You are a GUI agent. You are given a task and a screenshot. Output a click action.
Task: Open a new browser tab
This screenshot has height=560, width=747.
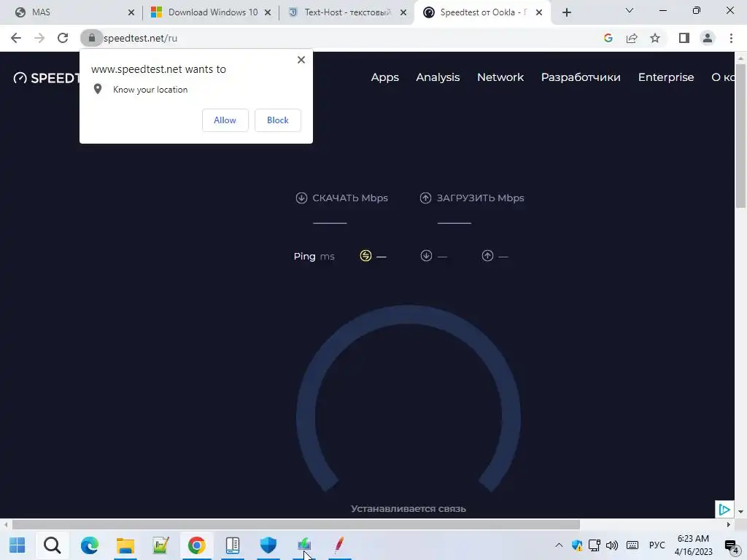(566, 12)
